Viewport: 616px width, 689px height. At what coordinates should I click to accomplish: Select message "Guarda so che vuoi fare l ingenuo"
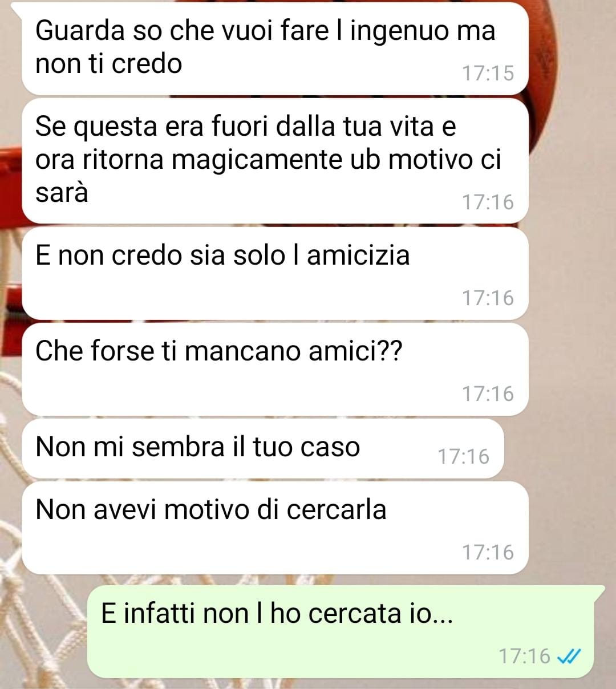275,48
